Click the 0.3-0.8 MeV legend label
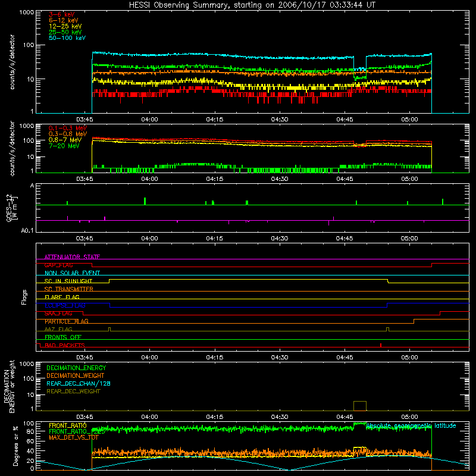 [68, 134]
